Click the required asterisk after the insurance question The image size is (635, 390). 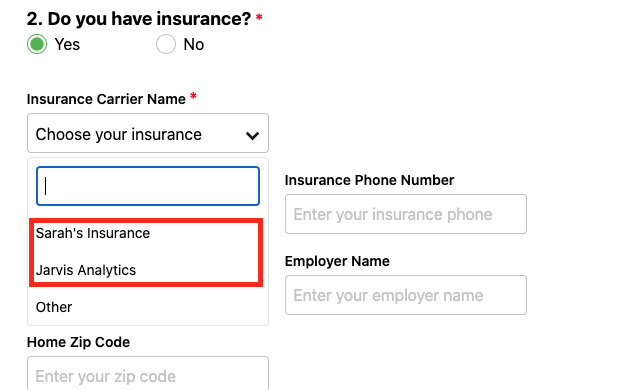[259, 17]
